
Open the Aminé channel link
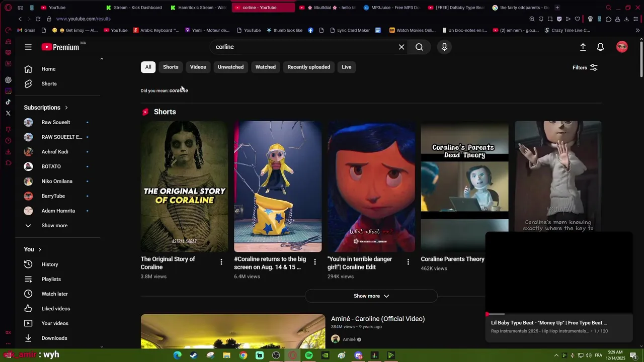[349, 339]
